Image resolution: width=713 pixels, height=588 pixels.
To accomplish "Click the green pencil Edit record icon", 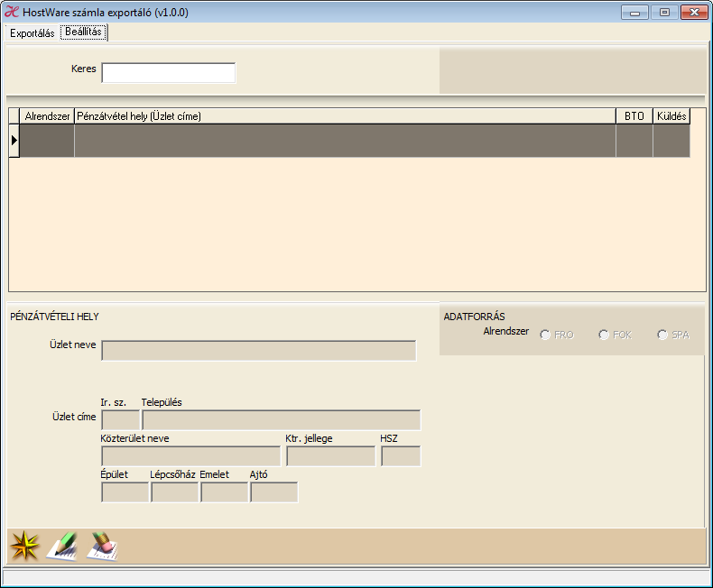I will point(63,547).
